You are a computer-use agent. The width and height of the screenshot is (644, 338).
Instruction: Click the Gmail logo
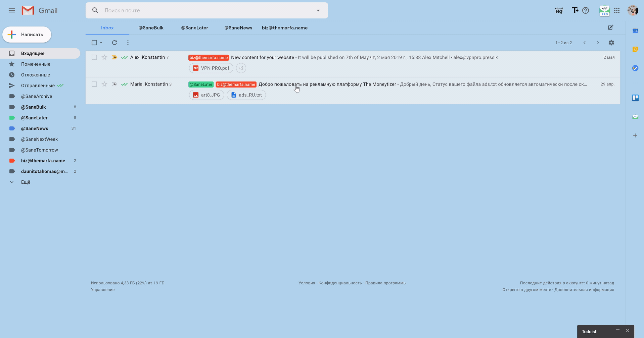(40, 10)
